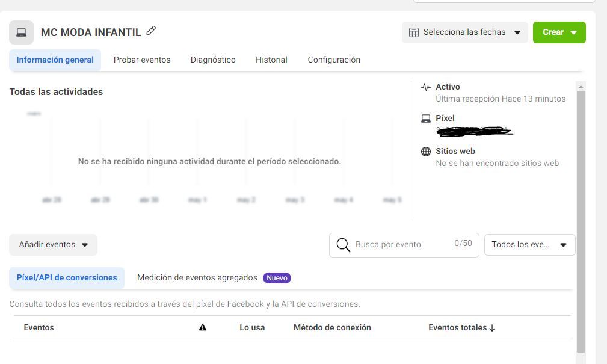Click the warning triangle column header
The width and height of the screenshot is (607, 364).
[203, 327]
